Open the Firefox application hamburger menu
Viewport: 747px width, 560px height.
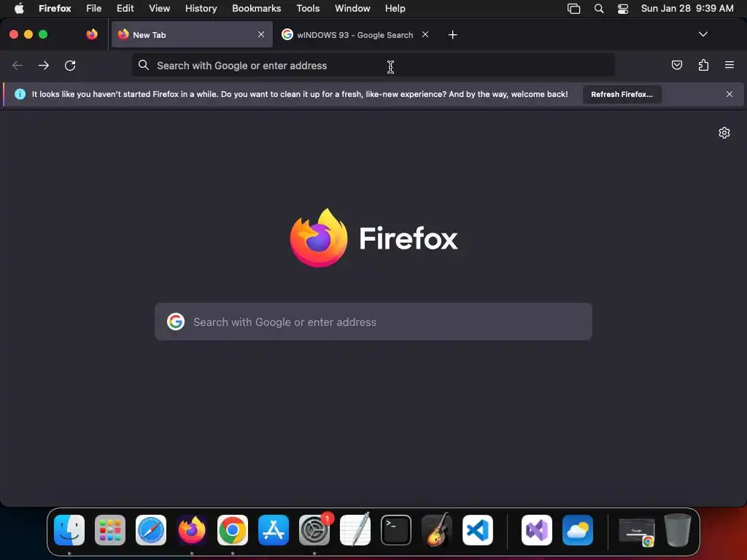point(729,65)
